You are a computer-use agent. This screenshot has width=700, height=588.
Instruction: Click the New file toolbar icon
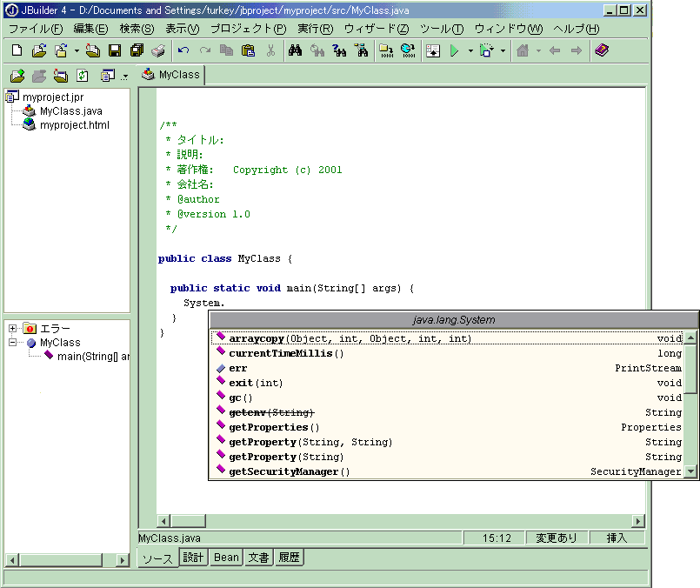[x=17, y=50]
